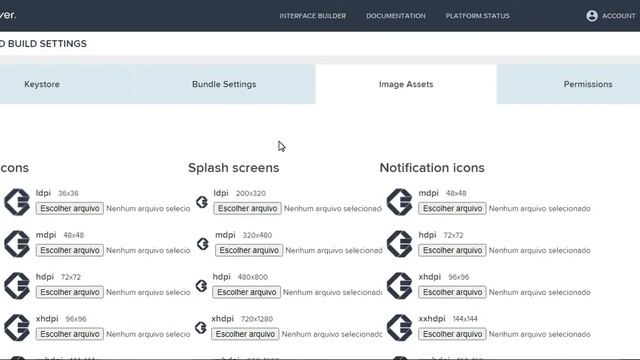Screen dimensions: 640x360
Task: Switch to the Bundle Settings tab
Action: coord(224,84)
